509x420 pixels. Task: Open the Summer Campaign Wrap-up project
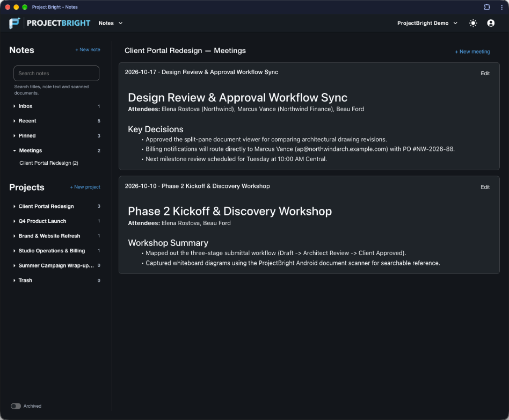56,266
